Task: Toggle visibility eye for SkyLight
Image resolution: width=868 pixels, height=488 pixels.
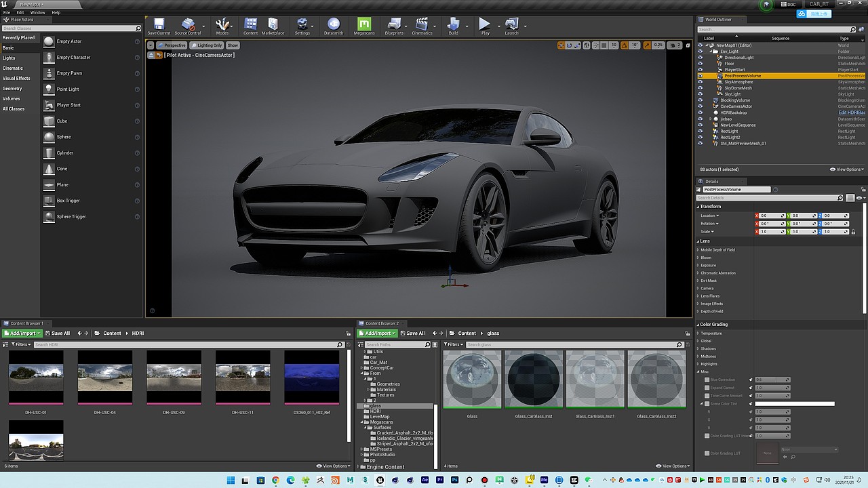Action: click(701, 94)
